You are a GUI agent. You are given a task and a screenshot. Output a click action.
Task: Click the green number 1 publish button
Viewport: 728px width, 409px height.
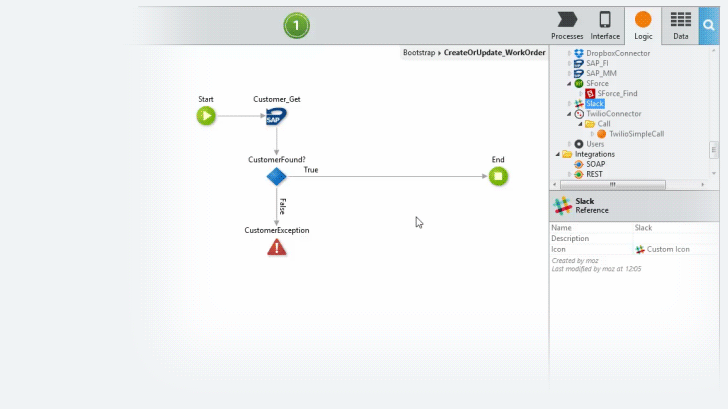tap(297, 26)
